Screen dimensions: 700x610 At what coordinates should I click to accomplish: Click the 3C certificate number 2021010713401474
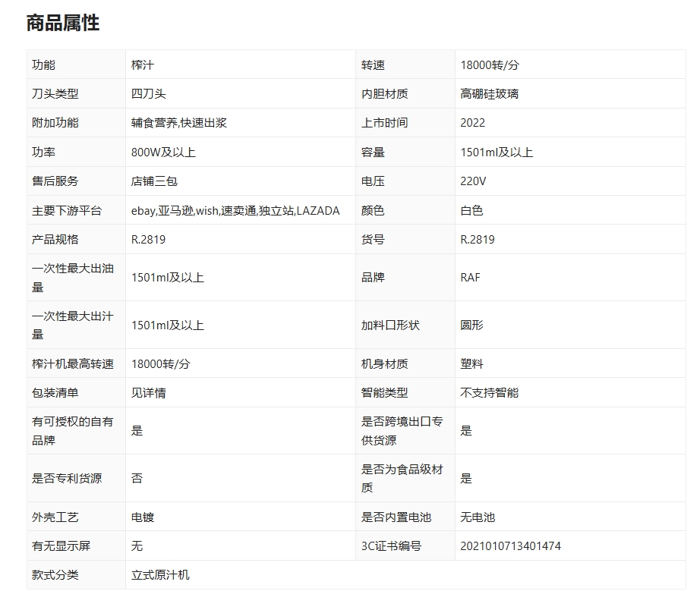pos(510,546)
